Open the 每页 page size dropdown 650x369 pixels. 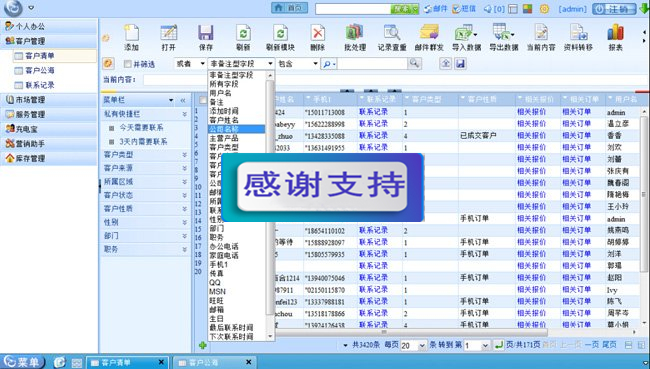tap(413, 345)
